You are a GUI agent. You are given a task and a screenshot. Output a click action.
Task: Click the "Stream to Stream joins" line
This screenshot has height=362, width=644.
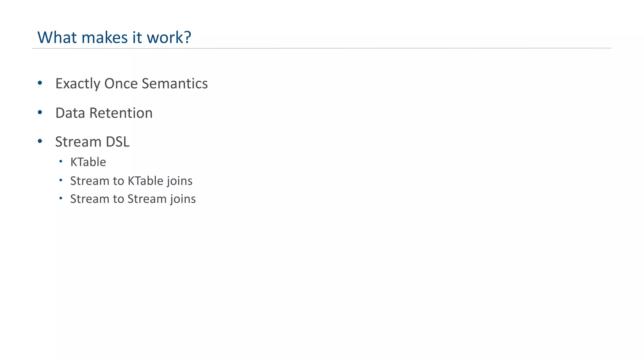click(x=133, y=199)
